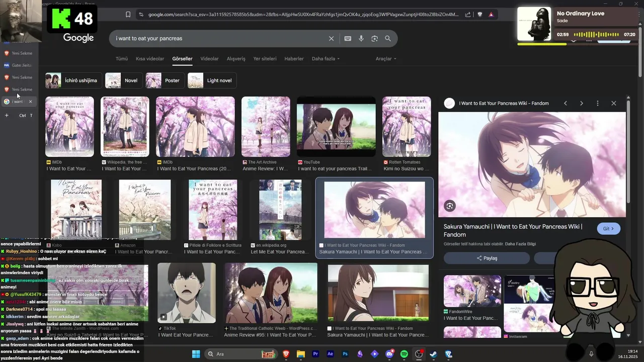Open the FandomWire related image thumbnail
Screen dimensions: 644x362
click(472, 291)
